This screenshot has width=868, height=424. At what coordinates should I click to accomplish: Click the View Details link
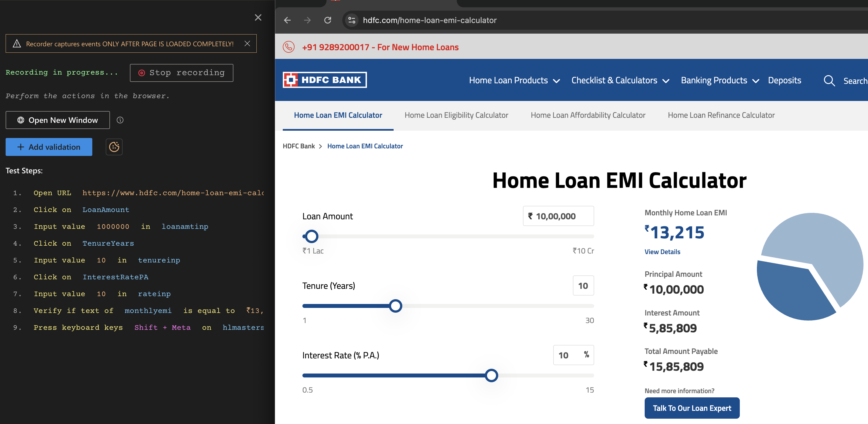click(663, 251)
